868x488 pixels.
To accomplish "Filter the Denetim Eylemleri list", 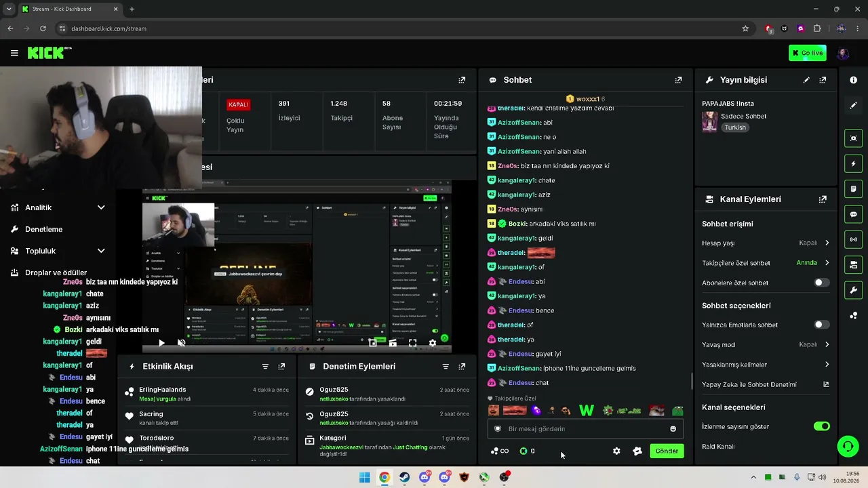I will [446, 367].
